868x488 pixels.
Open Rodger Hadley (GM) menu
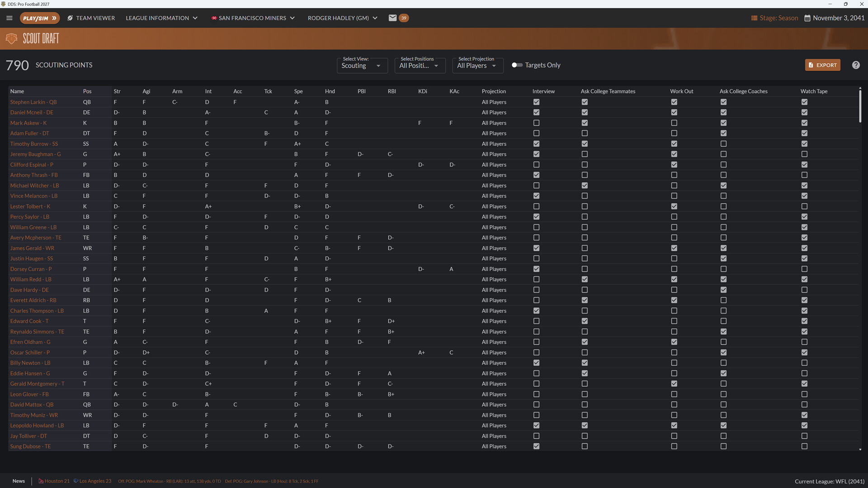click(x=342, y=18)
